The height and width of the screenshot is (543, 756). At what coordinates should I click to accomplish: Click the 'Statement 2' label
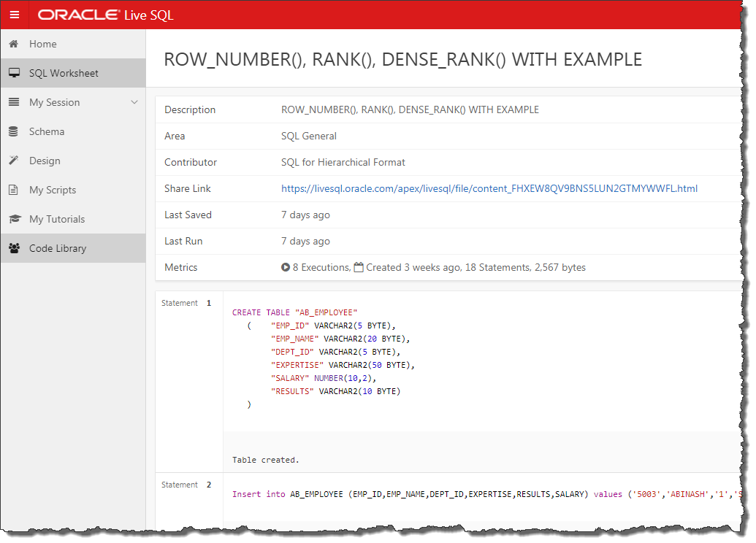186,485
